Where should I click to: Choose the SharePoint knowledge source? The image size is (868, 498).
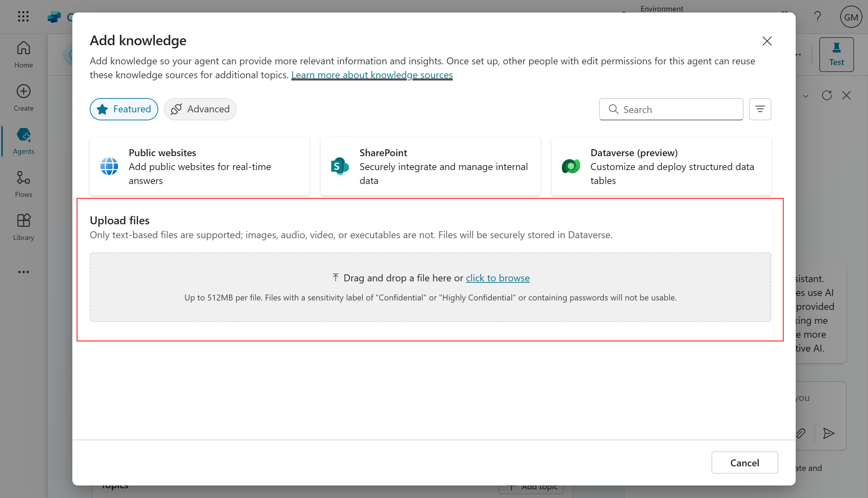430,166
